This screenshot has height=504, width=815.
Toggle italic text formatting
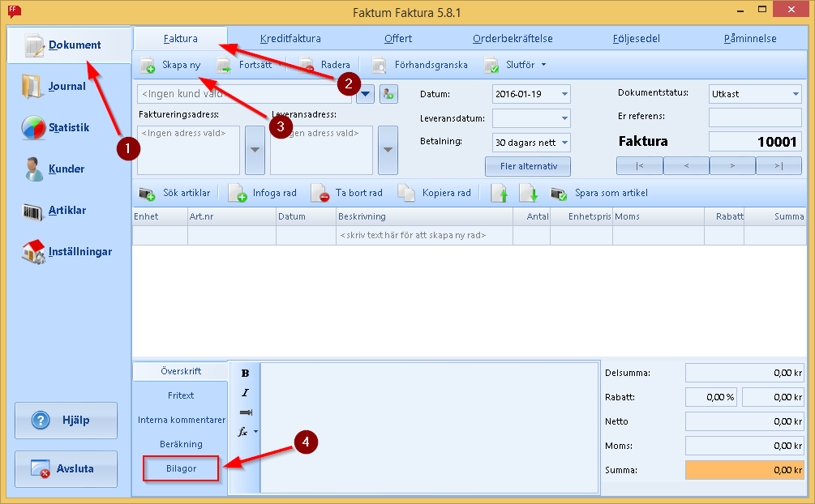[x=246, y=393]
